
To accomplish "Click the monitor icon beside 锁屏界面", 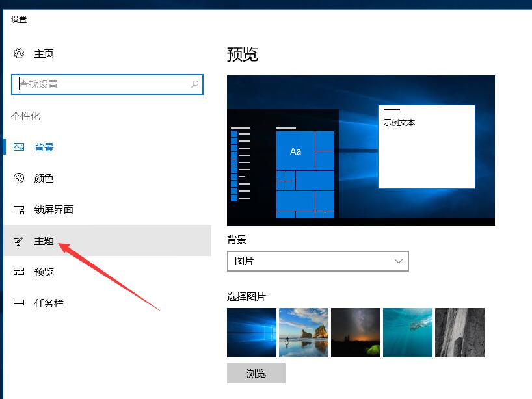I will click(19, 210).
